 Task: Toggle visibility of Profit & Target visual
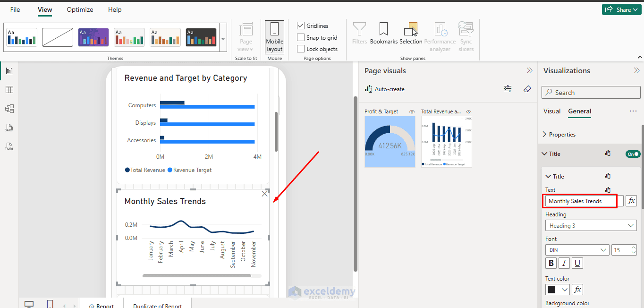coord(412,111)
